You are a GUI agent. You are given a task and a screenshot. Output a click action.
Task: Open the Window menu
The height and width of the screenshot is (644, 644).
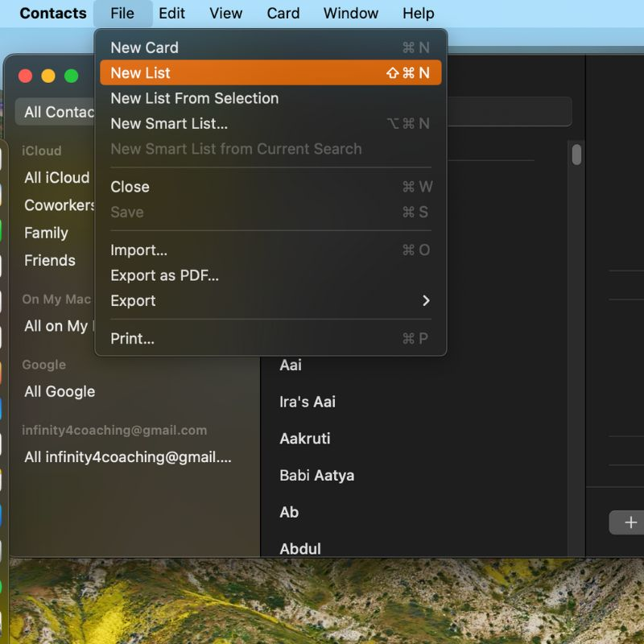tap(351, 13)
